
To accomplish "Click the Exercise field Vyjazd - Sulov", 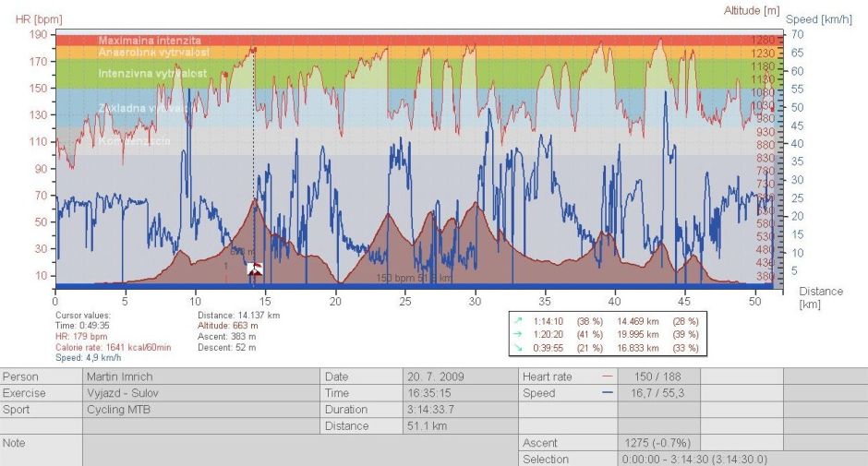I will 199,392.
